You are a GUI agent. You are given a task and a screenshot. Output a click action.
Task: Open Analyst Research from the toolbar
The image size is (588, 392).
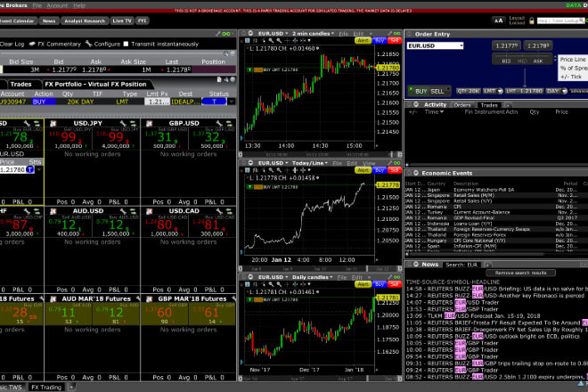pyautogui.click(x=85, y=21)
